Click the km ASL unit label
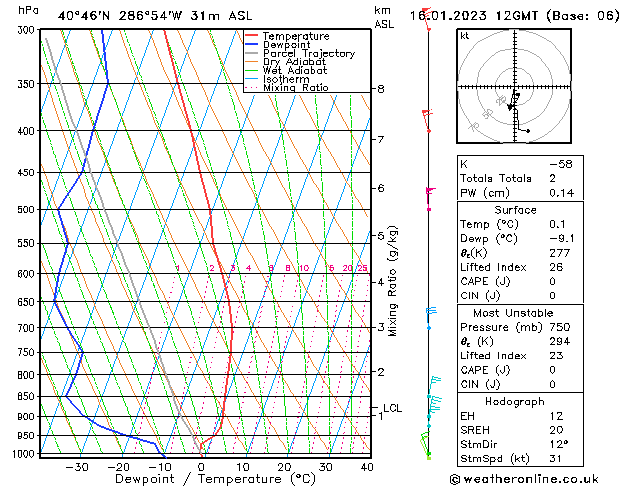Image resolution: width=629 pixels, height=486 pixels. click(x=384, y=17)
